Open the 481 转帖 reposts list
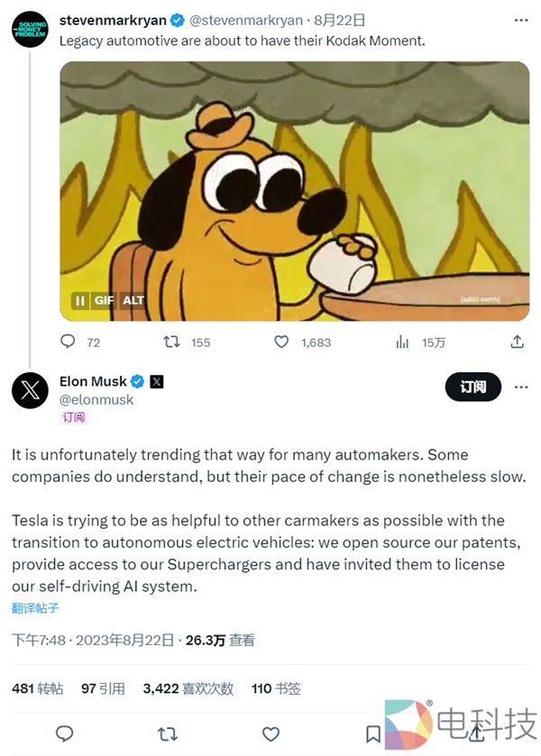 (x=37, y=688)
